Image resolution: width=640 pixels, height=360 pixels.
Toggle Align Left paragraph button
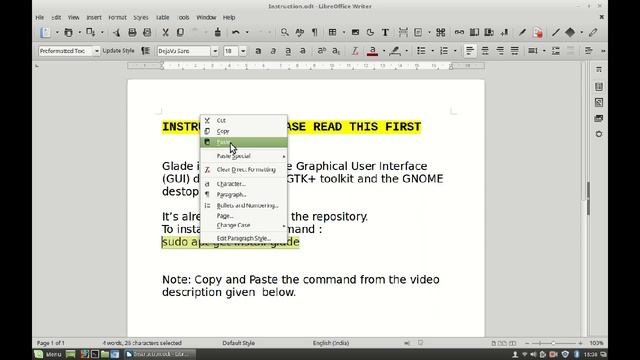pyautogui.click(x=470, y=51)
